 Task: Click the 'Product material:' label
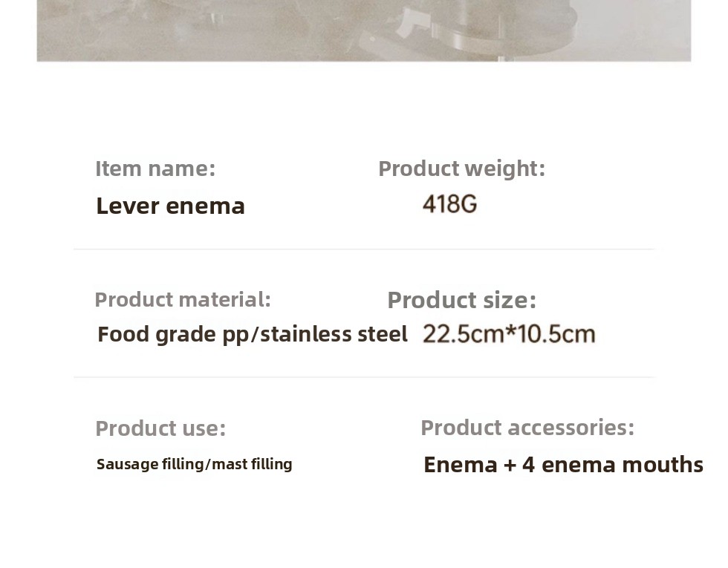[x=183, y=300]
